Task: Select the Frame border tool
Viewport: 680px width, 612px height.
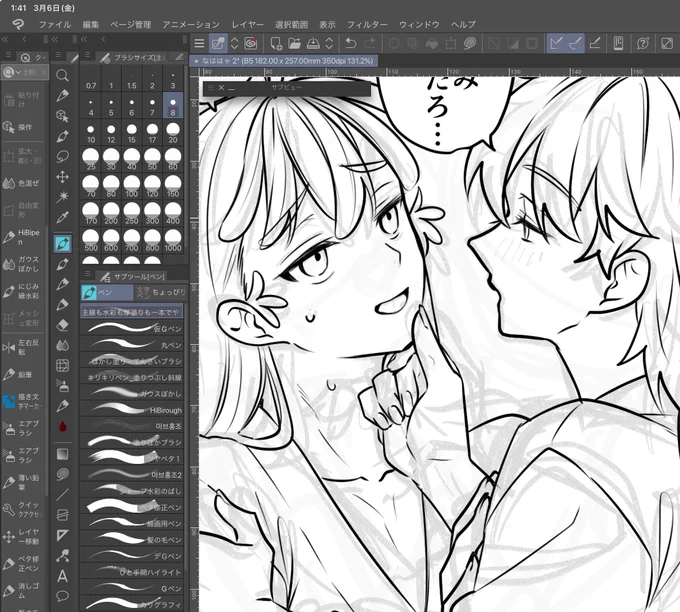Action: click(x=62, y=515)
